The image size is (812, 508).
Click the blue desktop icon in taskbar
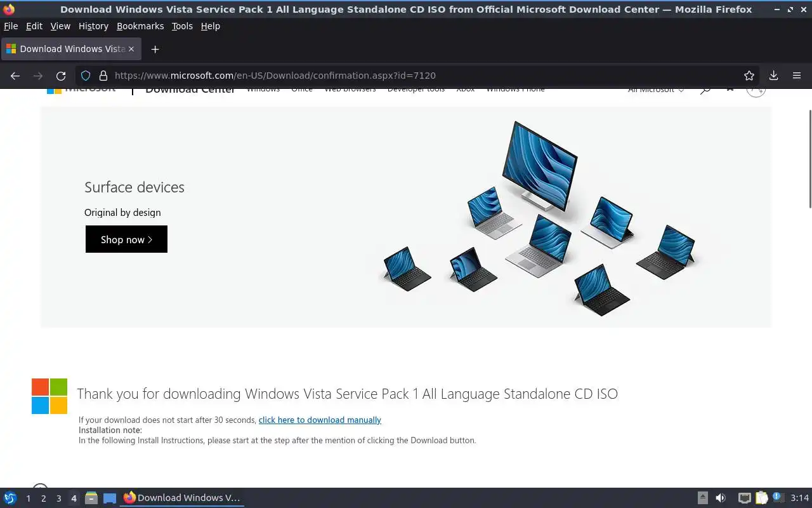pos(110,498)
